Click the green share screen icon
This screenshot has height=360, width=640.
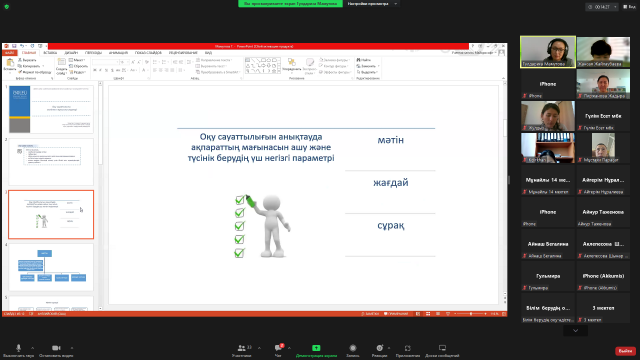[x=316, y=348]
